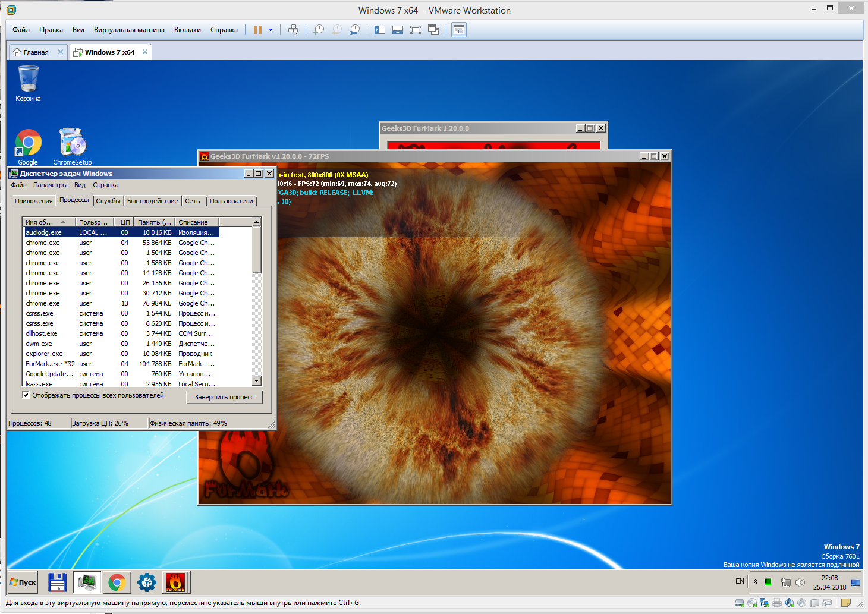This screenshot has width=868, height=614.
Task: Toggle the VMware library sidebar view
Action: [x=380, y=30]
